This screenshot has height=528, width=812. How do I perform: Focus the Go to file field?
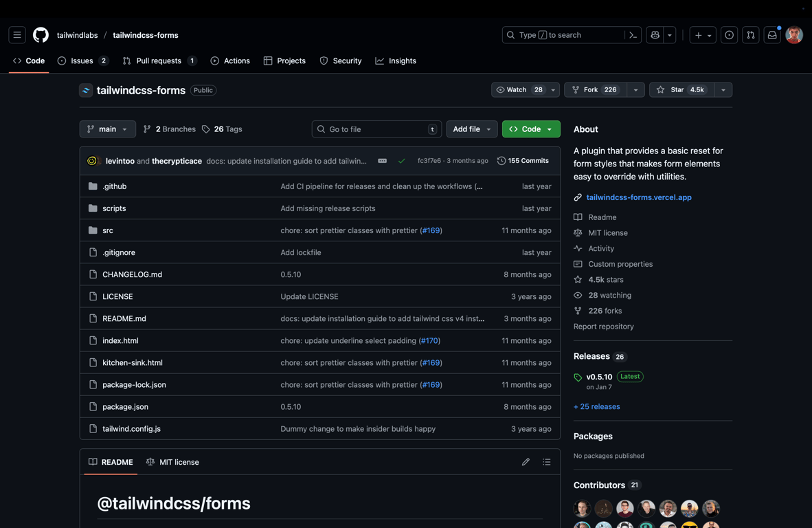click(376, 129)
